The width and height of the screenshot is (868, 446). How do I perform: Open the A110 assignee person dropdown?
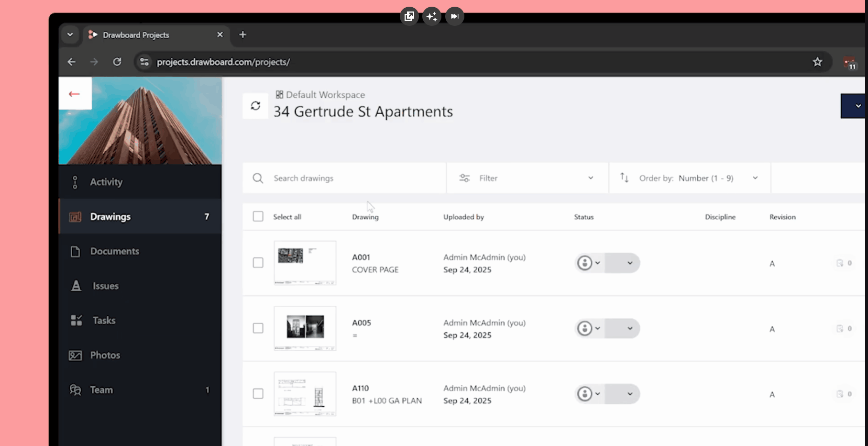tap(589, 394)
